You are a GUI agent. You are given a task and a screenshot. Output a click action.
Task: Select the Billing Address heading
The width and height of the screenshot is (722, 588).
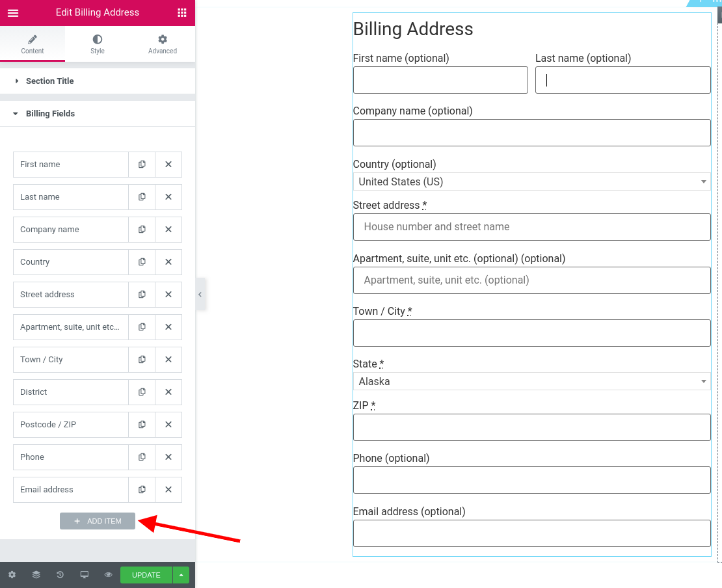point(413,29)
